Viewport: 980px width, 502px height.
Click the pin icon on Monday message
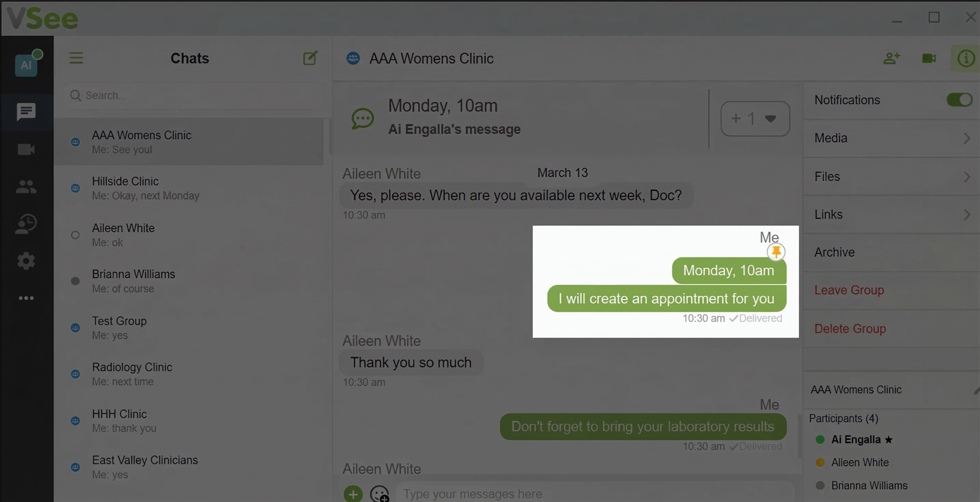pyautogui.click(x=776, y=252)
